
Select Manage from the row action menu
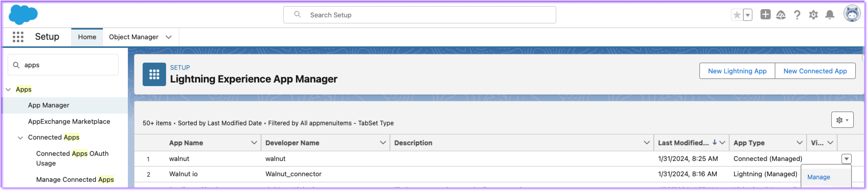(819, 177)
